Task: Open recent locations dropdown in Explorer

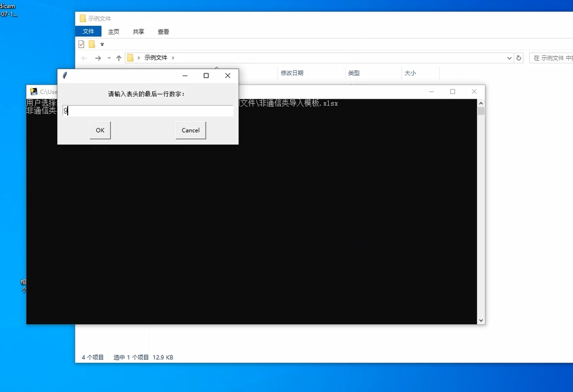Action: pos(109,58)
